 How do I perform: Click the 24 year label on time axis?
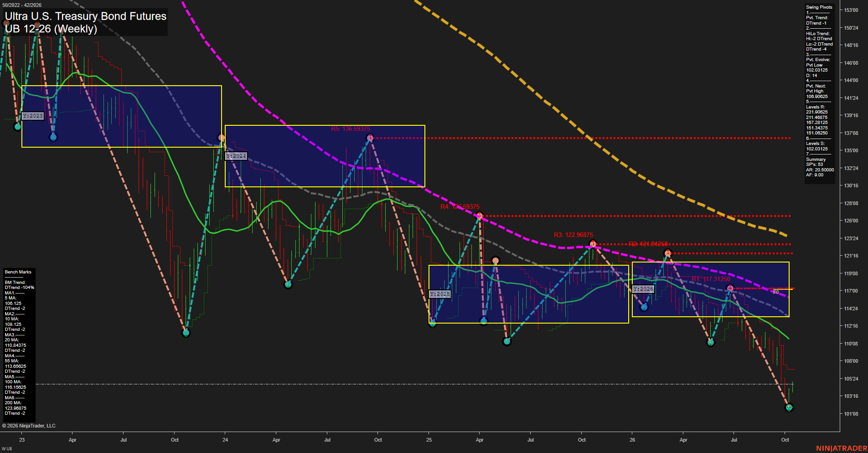[225, 440]
